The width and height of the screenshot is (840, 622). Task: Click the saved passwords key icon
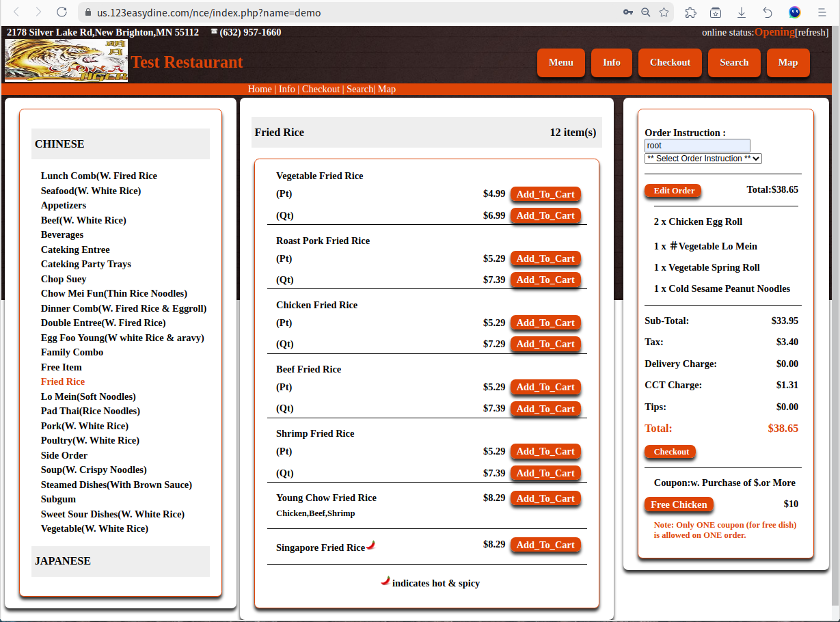(627, 12)
